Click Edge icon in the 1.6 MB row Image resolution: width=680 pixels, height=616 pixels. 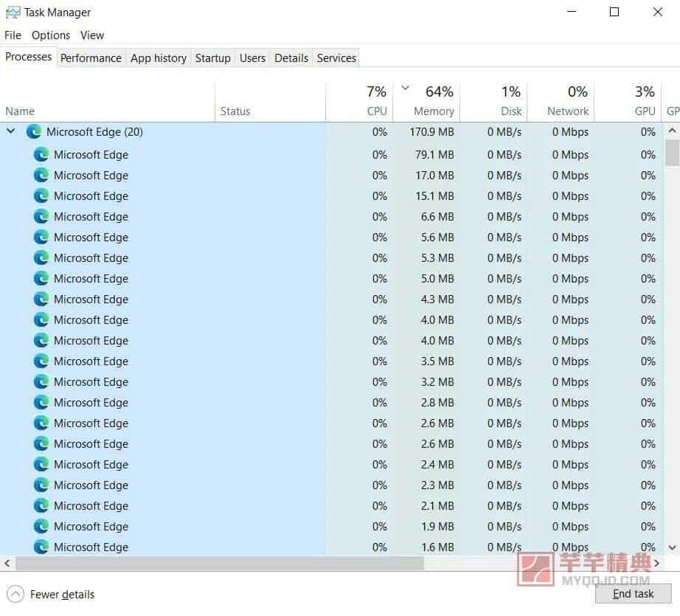[x=41, y=547]
